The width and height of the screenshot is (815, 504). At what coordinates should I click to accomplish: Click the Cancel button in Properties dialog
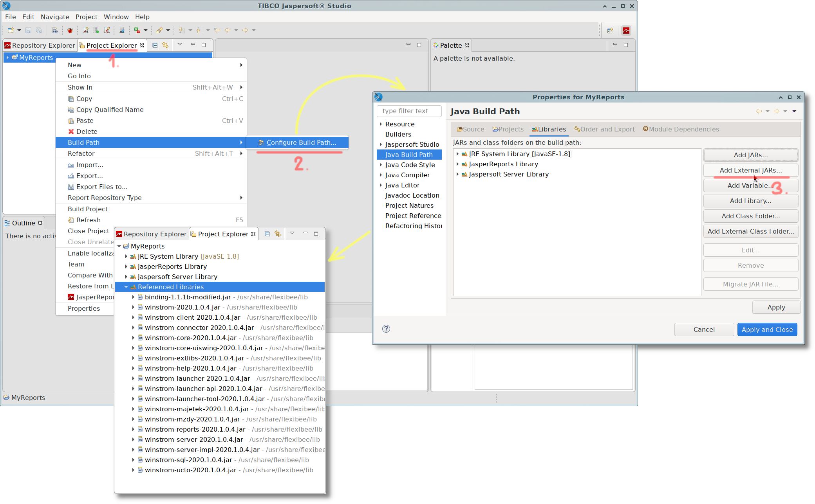(704, 329)
